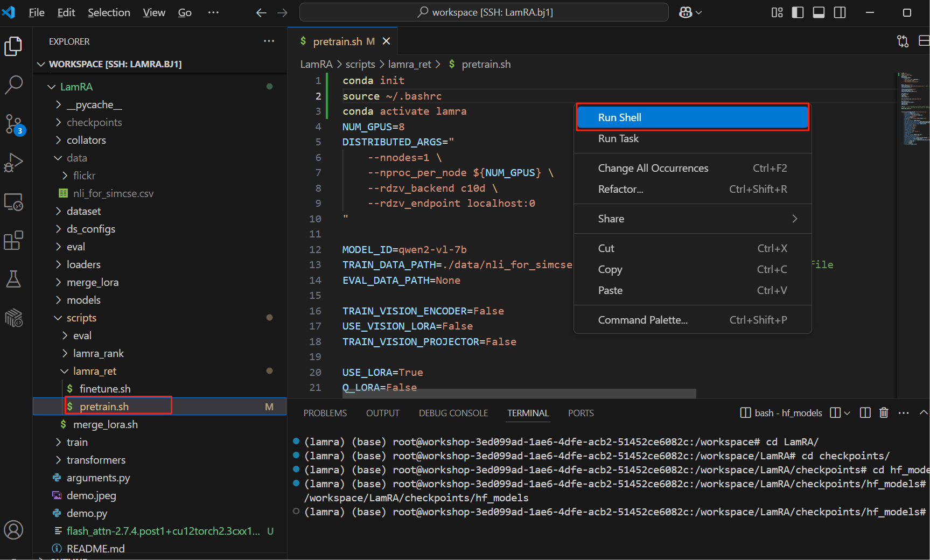Screen dimensions: 930x560
Task: Kill the terminal with trash icon
Action: (x=884, y=413)
